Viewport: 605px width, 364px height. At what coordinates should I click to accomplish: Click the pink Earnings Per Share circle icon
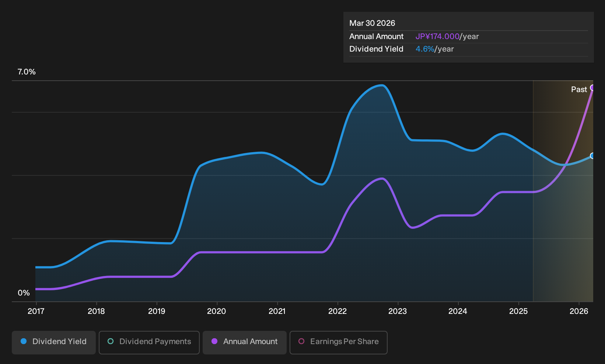(301, 341)
